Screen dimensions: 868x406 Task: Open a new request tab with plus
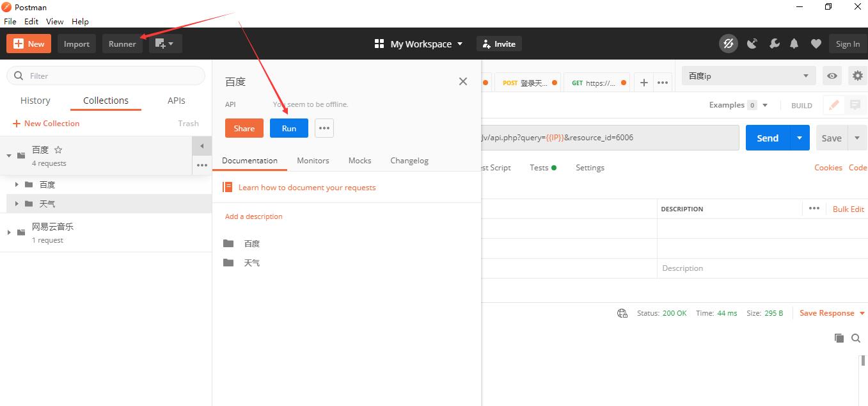(644, 83)
